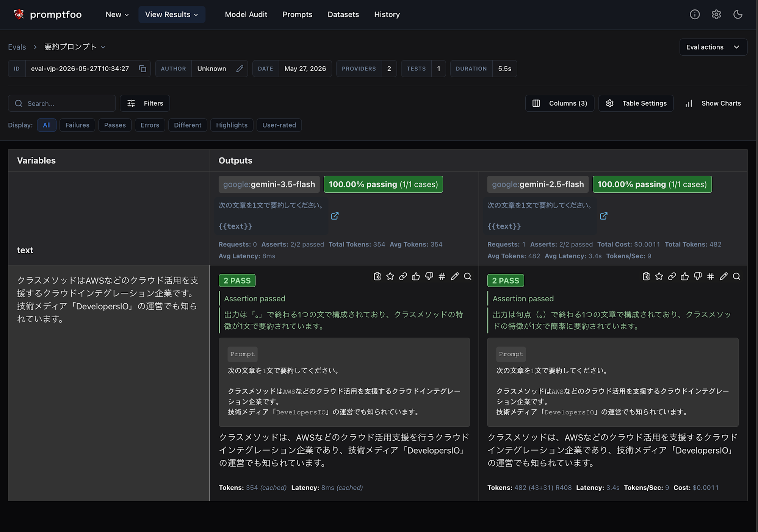Copy output of gemini-2.5-flash cell
This screenshot has width=758, height=532.
(646, 276)
